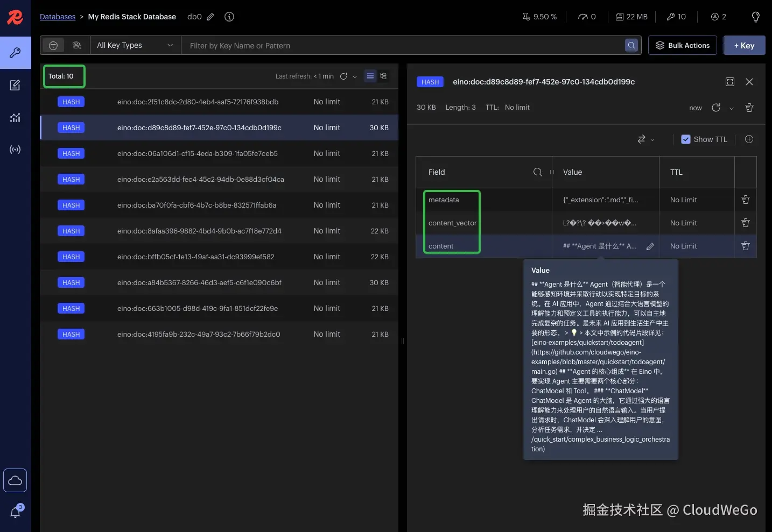Open the full screen key details icon
The image size is (772, 532).
730,82
